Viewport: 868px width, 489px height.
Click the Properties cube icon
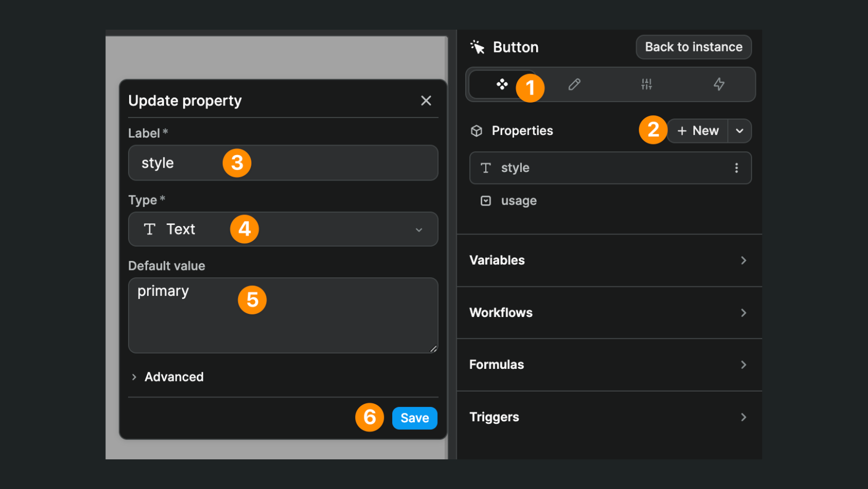click(477, 130)
